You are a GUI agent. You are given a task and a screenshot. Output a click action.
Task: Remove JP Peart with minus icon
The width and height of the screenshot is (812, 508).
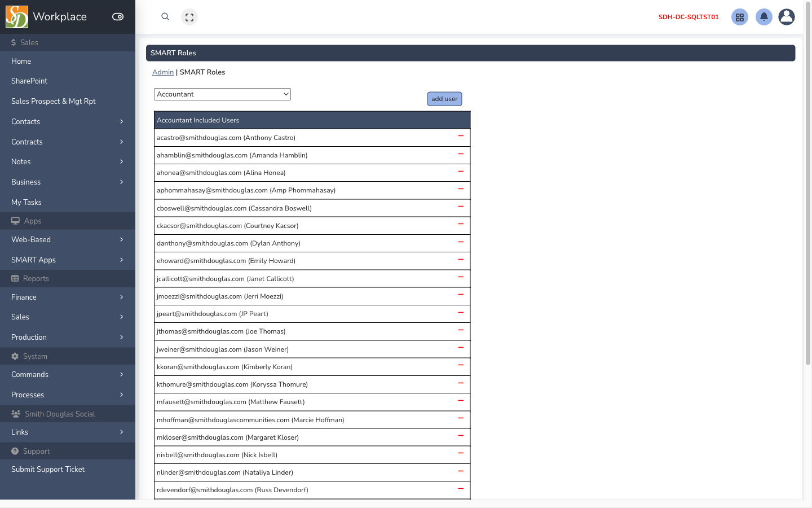[461, 312]
